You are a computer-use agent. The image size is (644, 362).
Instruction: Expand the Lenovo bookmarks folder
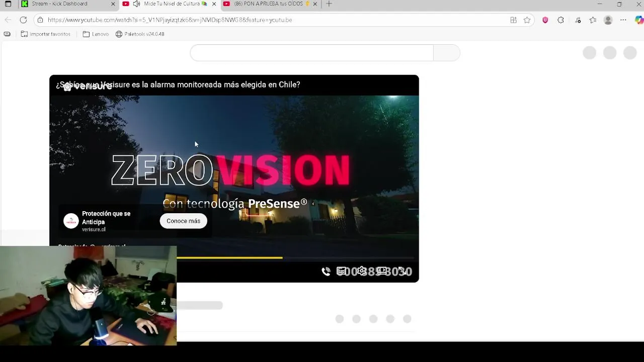coord(96,34)
